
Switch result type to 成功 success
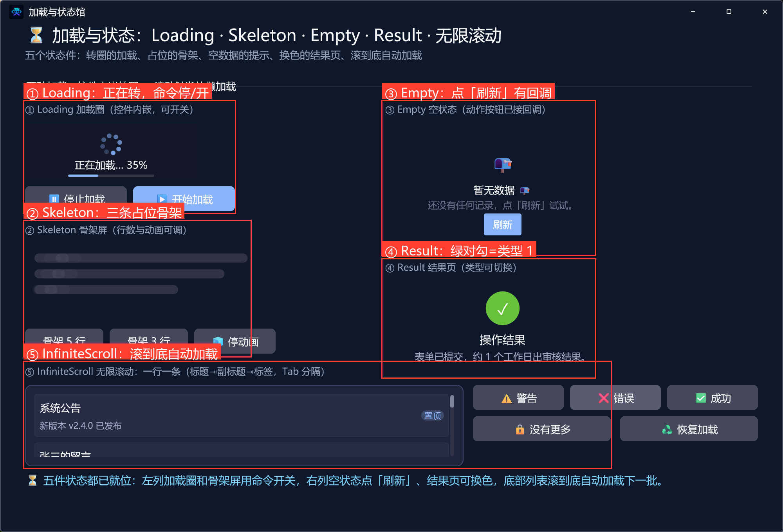pyautogui.click(x=712, y=398)
